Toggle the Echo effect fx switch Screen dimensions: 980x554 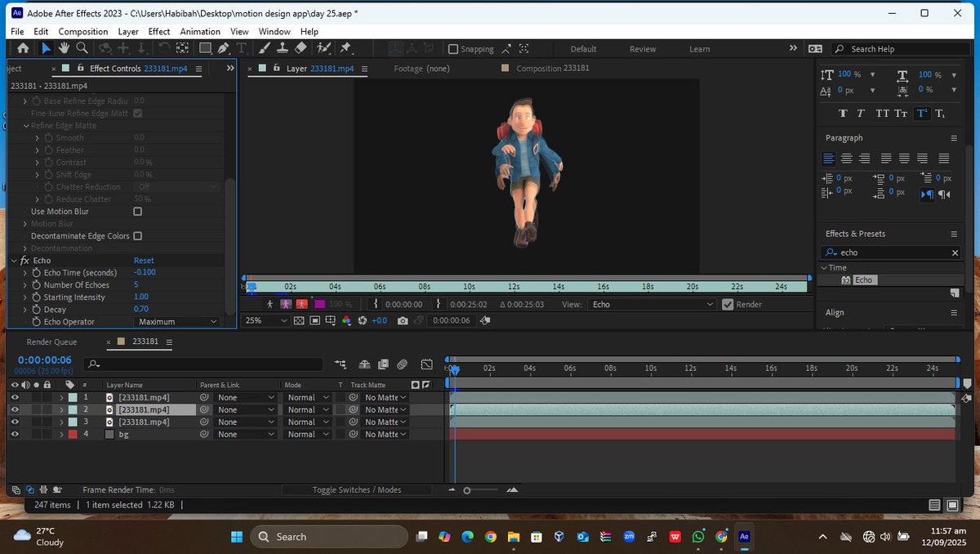coord(24,261)
